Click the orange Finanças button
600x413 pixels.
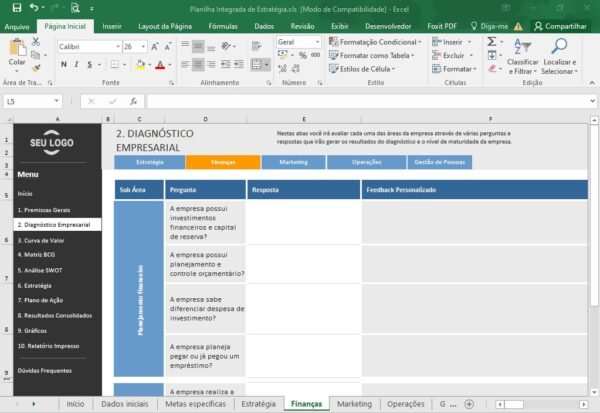223,162
